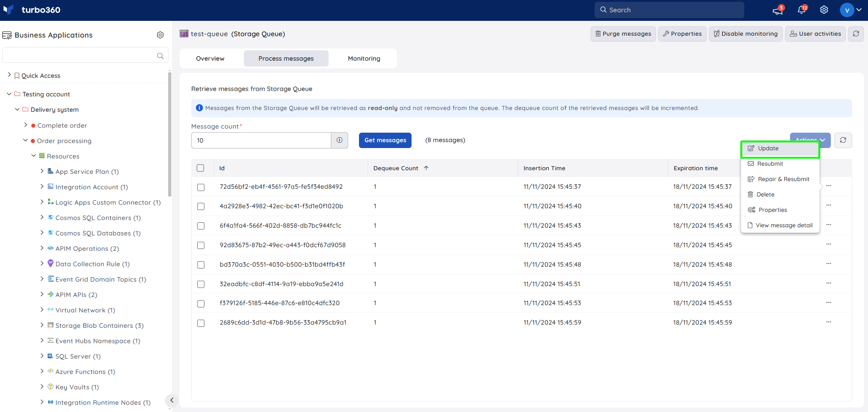Screen dimensions: 868x412
Task: Check message 4a2928e3 checkbox
Action: click(x=201, y=206)
